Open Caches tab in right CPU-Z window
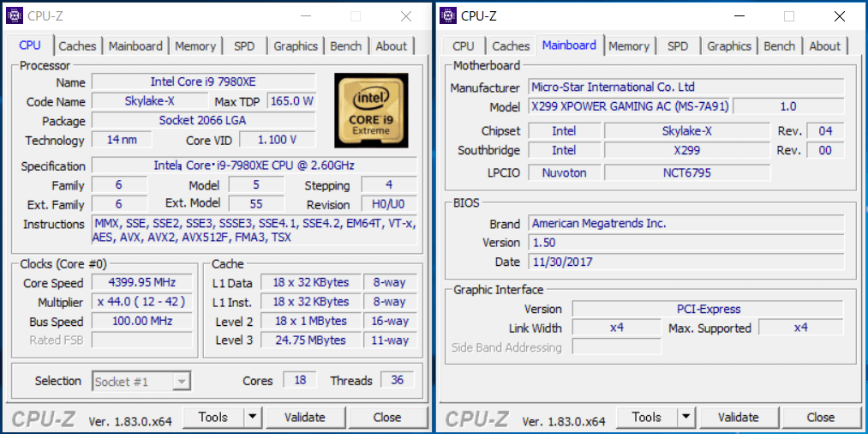This screenshot has width=868, height=434. 511,46
